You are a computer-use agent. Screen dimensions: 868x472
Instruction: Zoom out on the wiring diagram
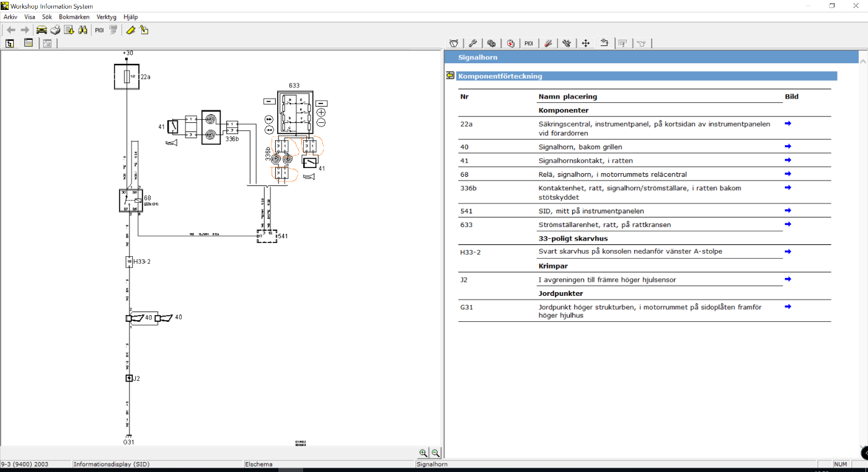[x=435, y=453]
